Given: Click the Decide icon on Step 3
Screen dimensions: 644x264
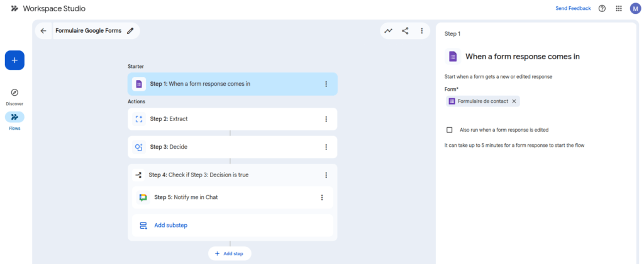Looking at the screenshot, I should click(139, 147).
